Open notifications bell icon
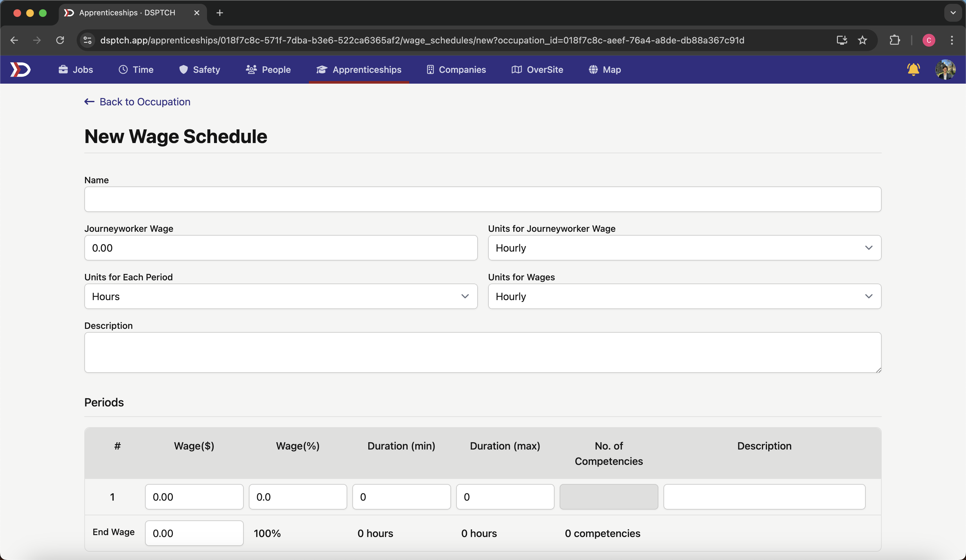 coord(914,69)
